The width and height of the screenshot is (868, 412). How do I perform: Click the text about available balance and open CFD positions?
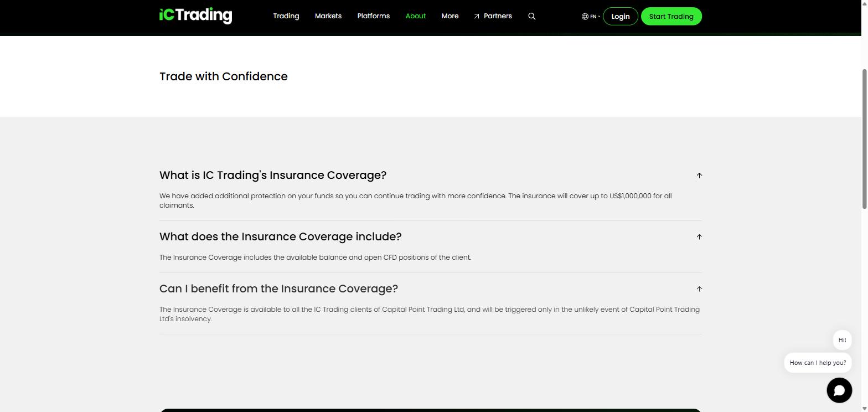(316, 257)
